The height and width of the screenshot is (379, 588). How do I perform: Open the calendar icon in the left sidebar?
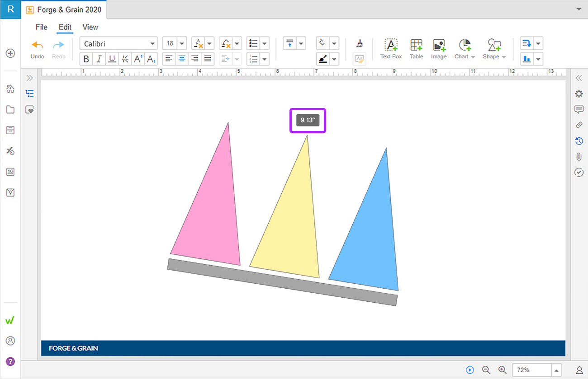[10, 172]
